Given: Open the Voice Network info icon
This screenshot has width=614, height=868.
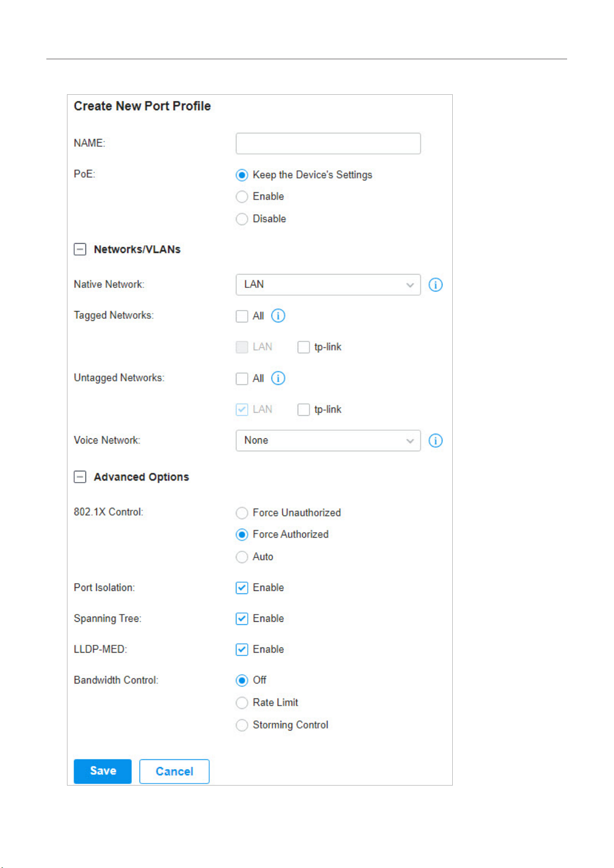Looking at the screenshot, I should click(x=435, y=441).
